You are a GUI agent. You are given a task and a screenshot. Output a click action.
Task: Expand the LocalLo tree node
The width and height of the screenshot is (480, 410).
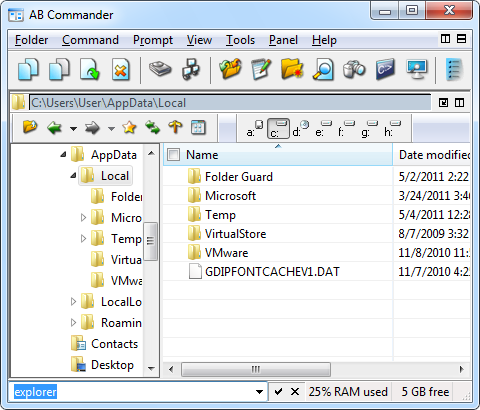[x=73, y=302]
